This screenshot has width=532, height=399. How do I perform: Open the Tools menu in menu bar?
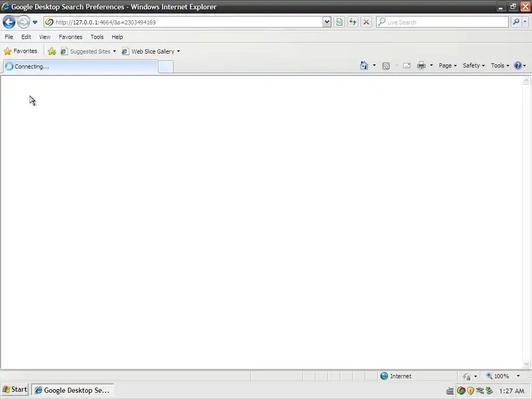pos(97,37)
